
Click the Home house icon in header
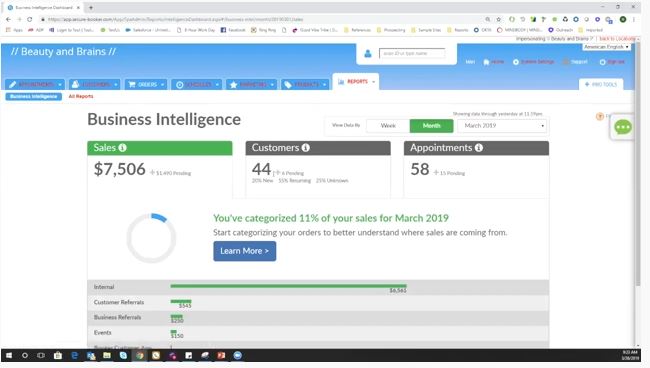tap(486, 62)
